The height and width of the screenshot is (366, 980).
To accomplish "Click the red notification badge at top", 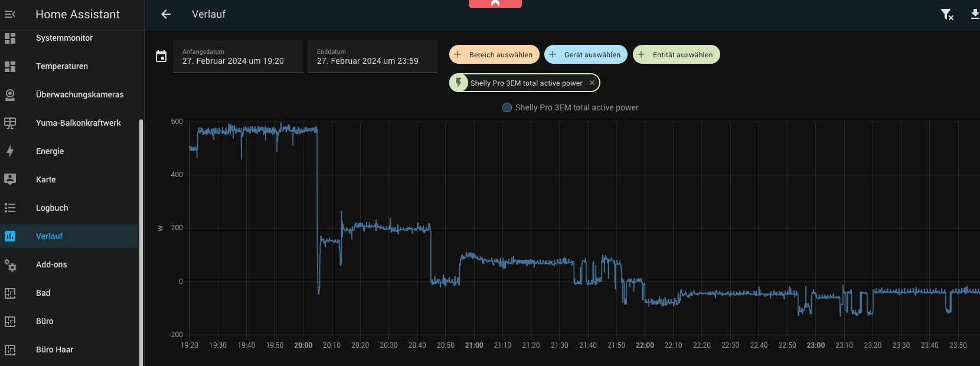I will pyautogui.click(x=495, y=4).
